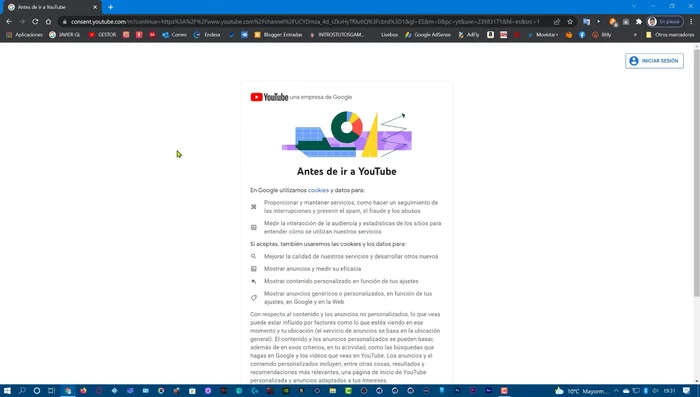The width and height of the screenshot is (700, 397).
Task: Open the extensions puzzle piece menu
Action: 639,21
